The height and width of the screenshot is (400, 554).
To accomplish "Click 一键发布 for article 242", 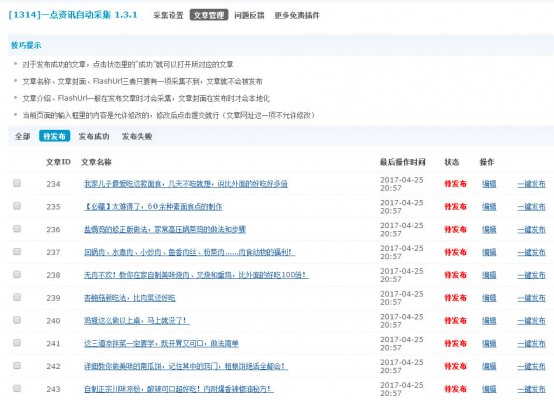I will point(531,366).
